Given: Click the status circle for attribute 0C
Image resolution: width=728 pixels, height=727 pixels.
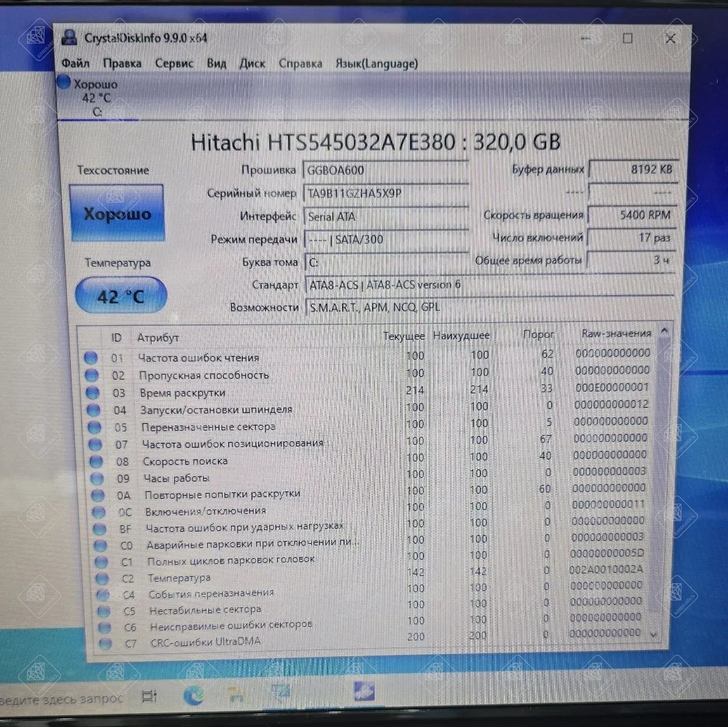Looking at the screenshot, I should (99, 512).
